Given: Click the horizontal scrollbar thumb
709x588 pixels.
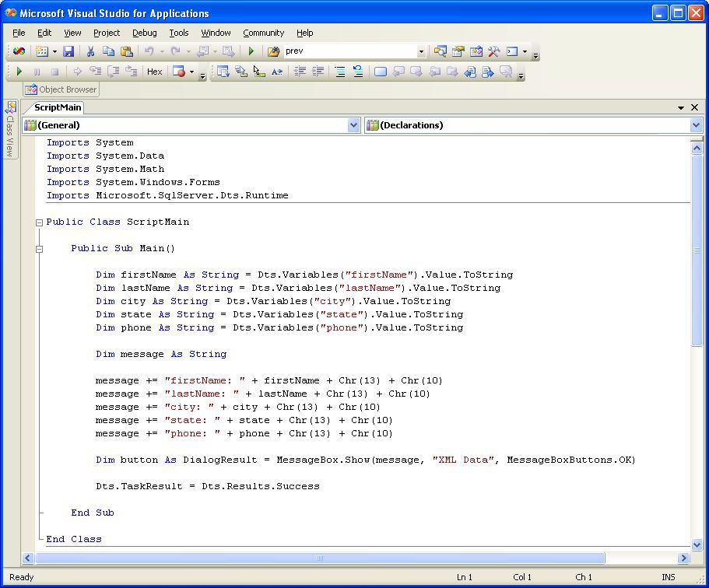Looking at the screenshot, I should (x=319, y=558).
